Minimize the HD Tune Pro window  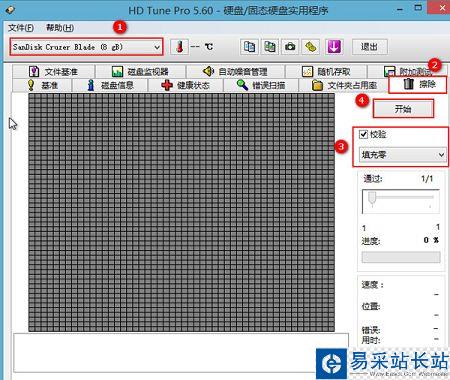coord(399,10)
